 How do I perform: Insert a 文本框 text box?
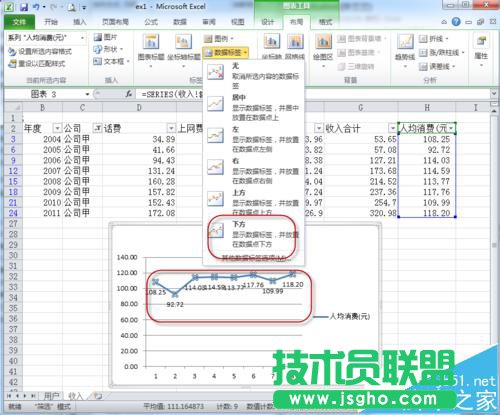(111, 61)
